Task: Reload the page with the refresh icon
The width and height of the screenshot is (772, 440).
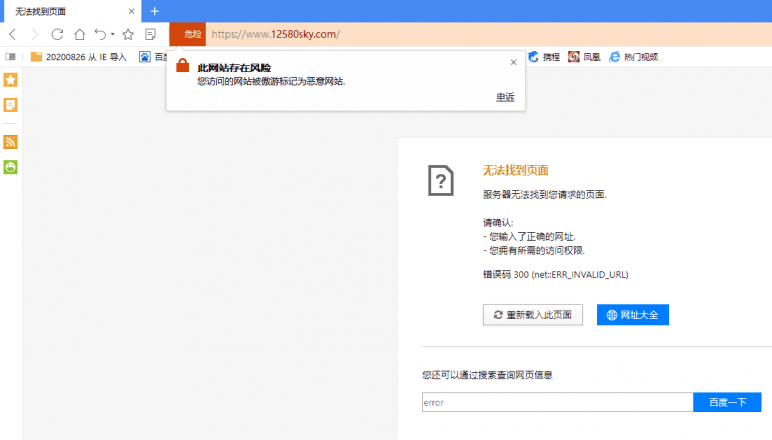Action: coord(57,34)
